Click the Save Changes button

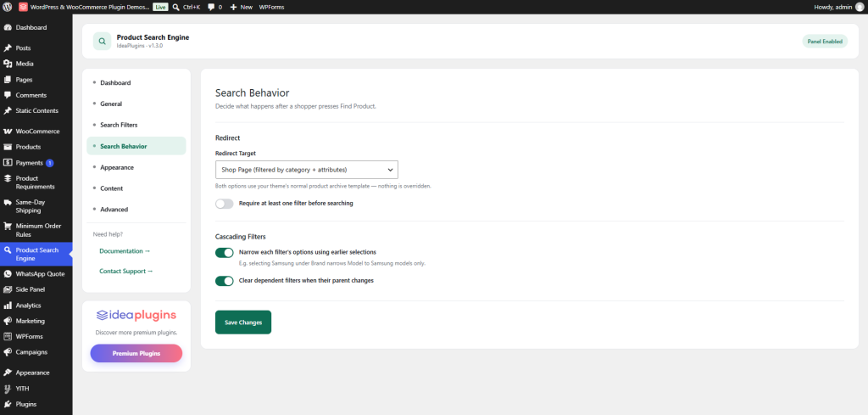pyautogui.click(x=243, y=322)
